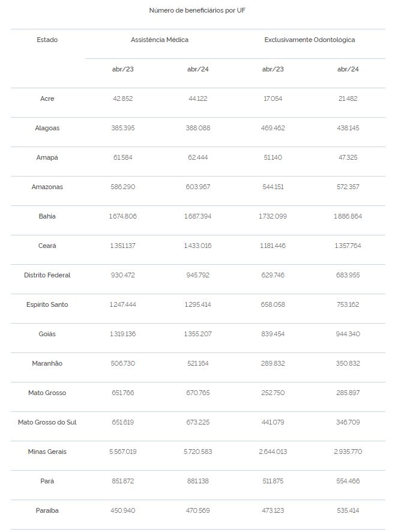Click the Goiás value 1.319.136
This screenshot has height=532, width=395.
pyautogui.click(x=123, y=334)
